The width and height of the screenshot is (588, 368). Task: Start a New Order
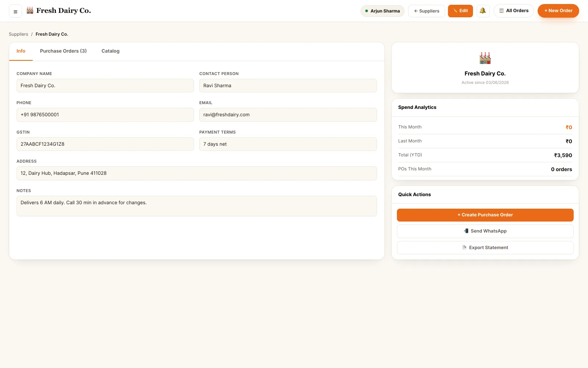coord(558,11)
